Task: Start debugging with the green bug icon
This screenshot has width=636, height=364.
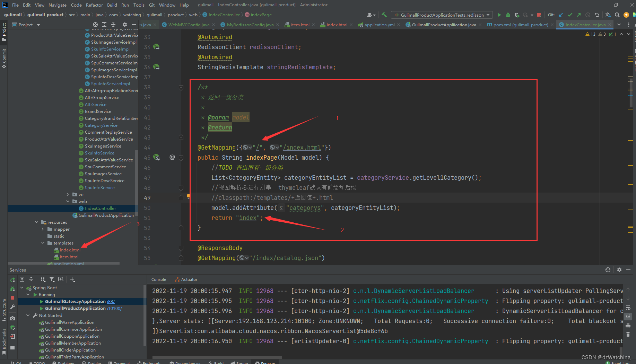Action: click(508, 15)
